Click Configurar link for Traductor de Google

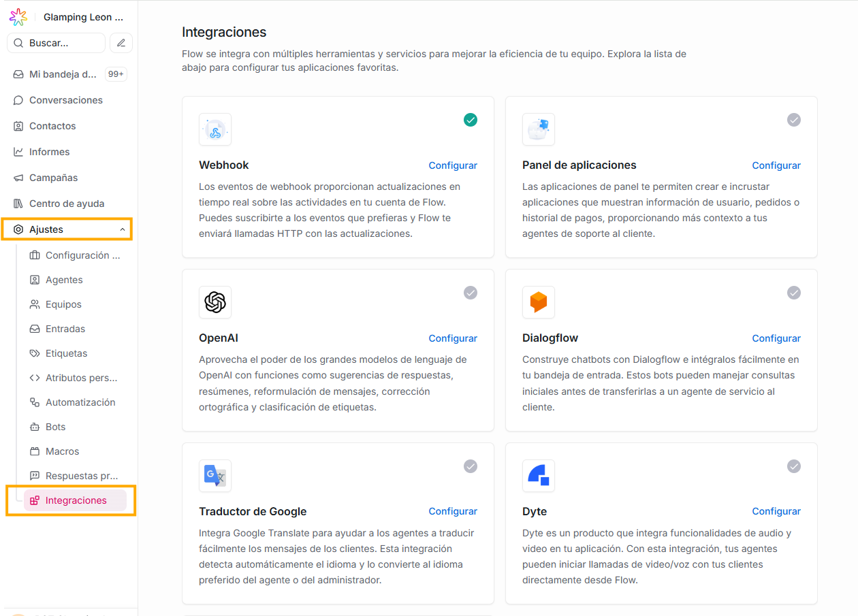pos(453,511)
